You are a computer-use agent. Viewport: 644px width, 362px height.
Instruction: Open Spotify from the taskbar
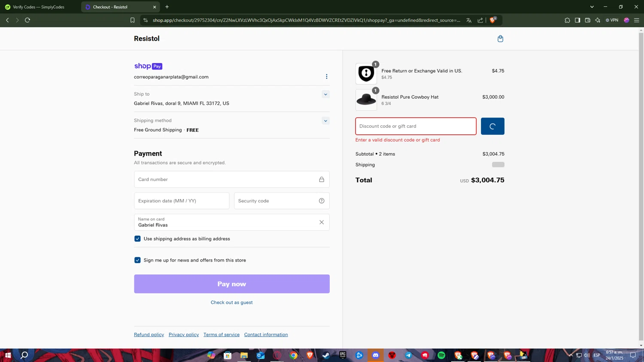441,355
